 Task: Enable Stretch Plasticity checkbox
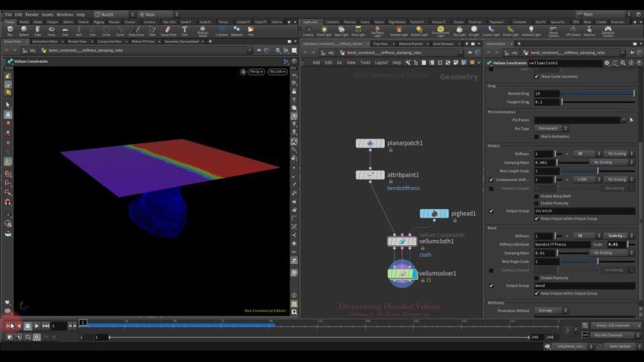coord(536,203)
